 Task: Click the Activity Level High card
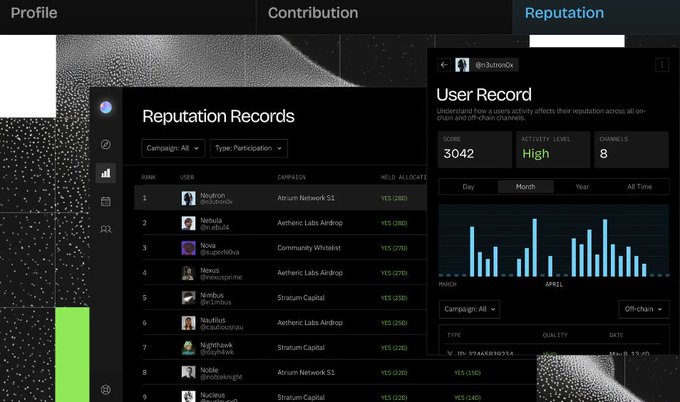553,150
